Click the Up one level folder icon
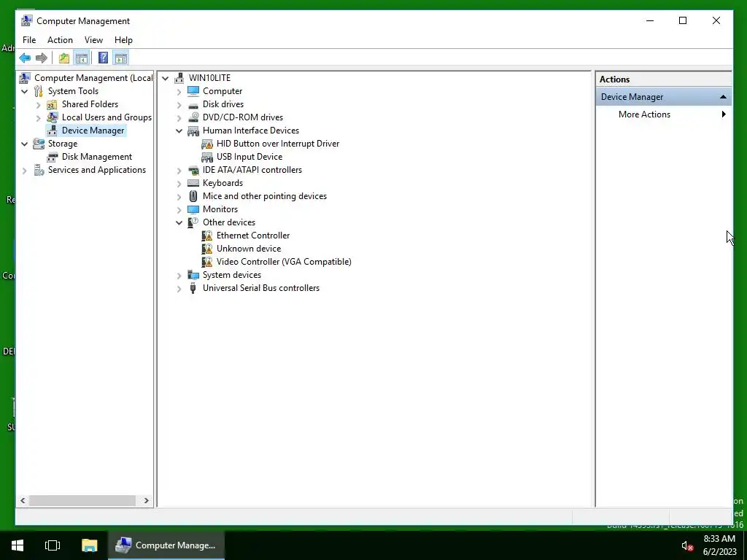 pos(64,58)
